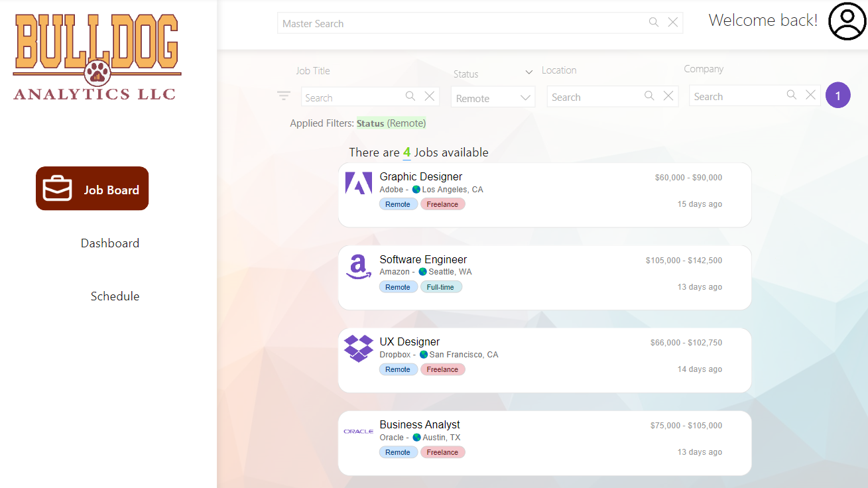Click the $105,000 - $142,500 salary text
The image size is (868, 488).
click(684, 261)
